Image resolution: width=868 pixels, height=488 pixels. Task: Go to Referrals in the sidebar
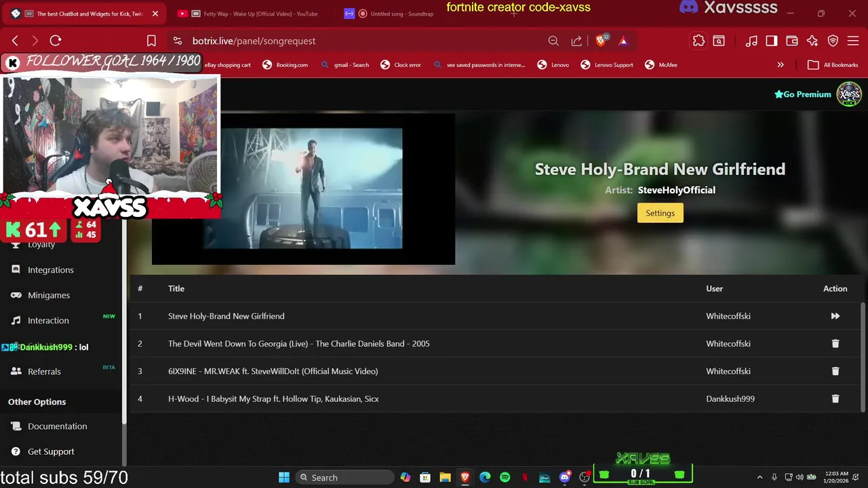point(44,371)
